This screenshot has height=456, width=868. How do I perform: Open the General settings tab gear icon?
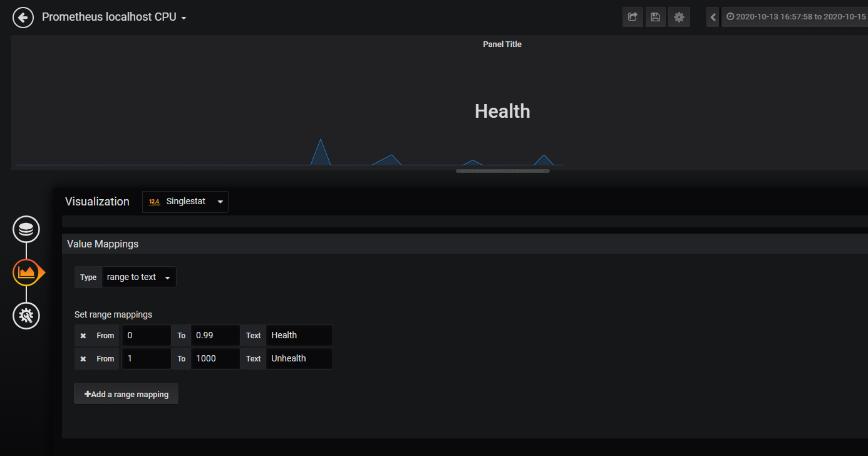tap(26, 316)
